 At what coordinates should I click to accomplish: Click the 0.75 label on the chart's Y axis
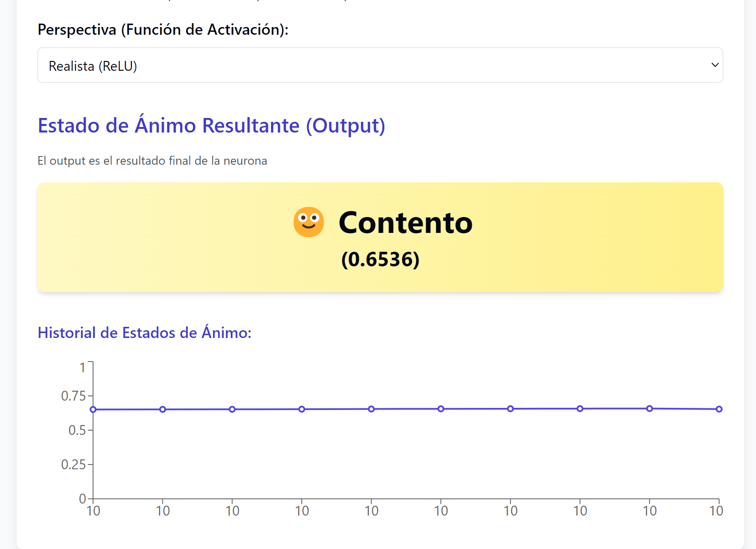pyautogui.click(x=74, y=396)
